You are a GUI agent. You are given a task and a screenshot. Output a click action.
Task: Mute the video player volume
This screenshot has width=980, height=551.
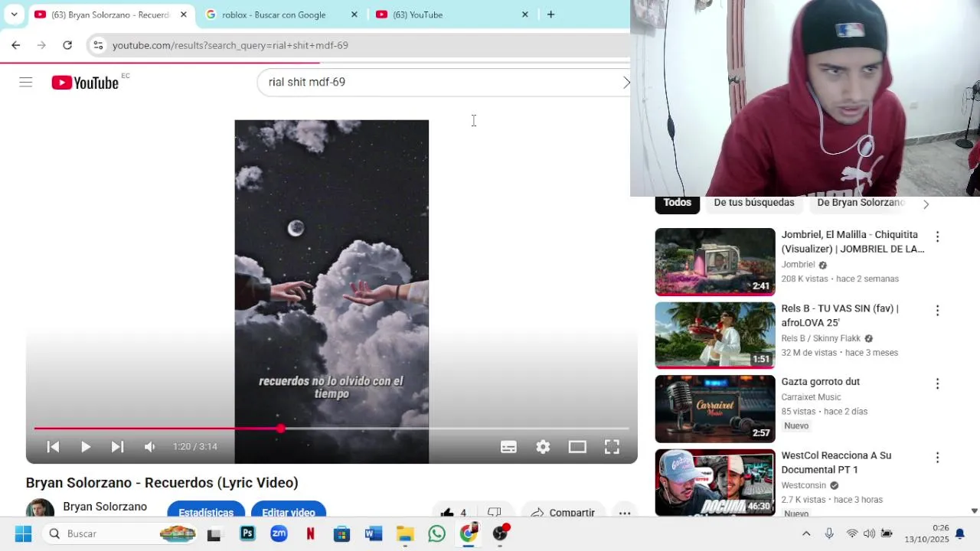150,447
